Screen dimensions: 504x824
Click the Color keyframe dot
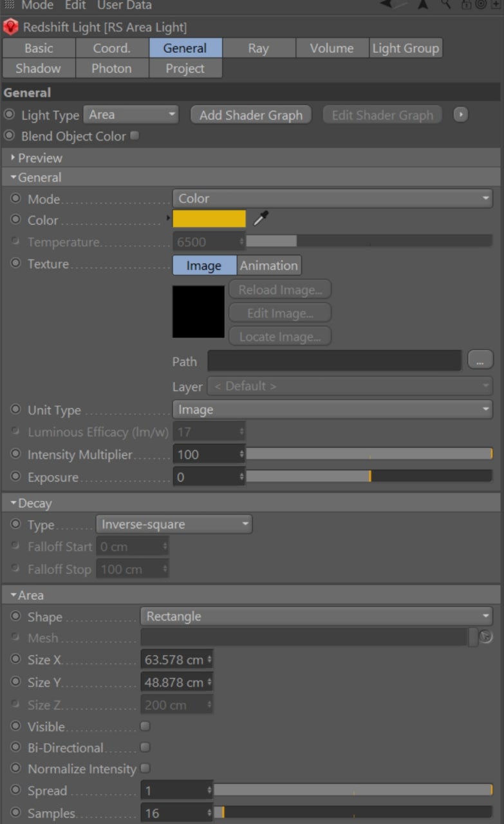click(15, 220)
